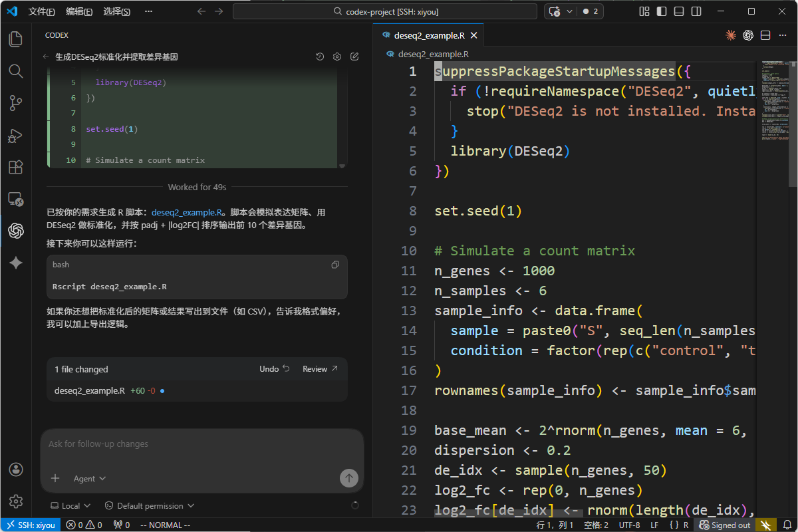
Task: Open the Explorer view in activity bar
Action: pos(16,39)
